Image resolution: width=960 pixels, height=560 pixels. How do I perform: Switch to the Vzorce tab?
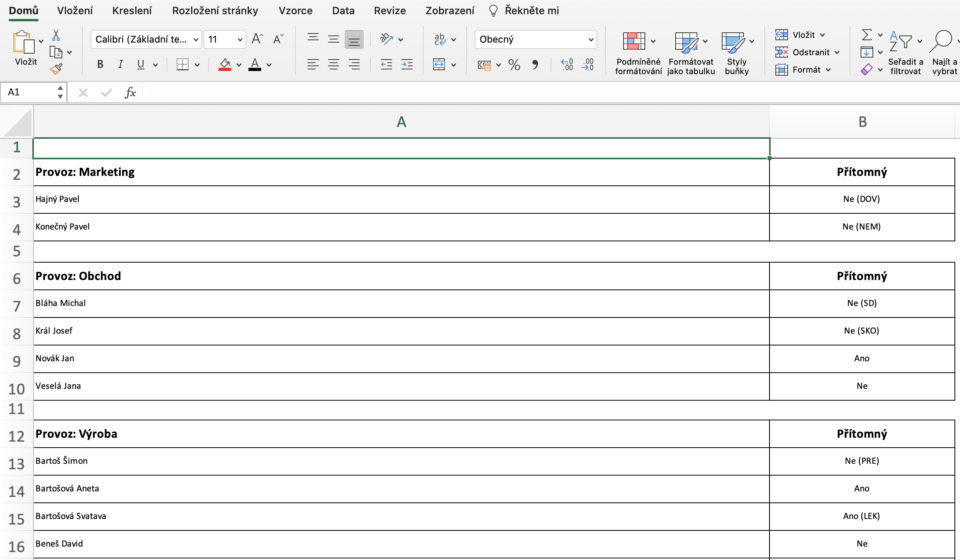[x=295, y=11]
